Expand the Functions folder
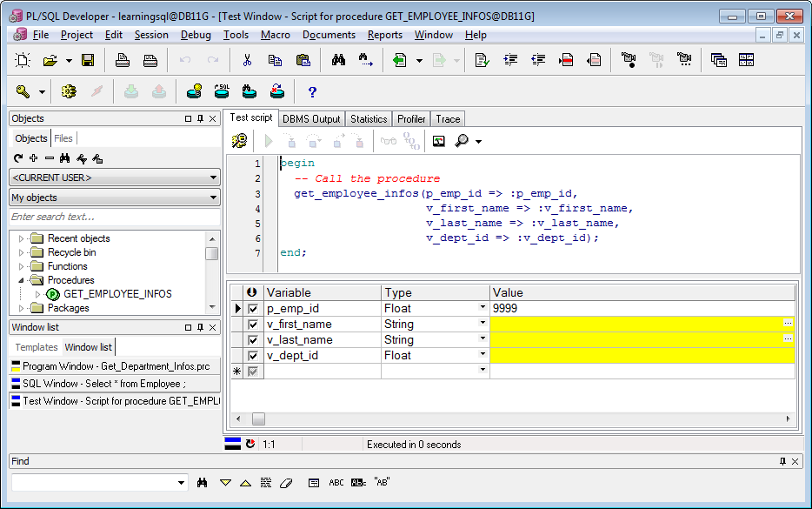This screenshot has height=509, width=812. click(x=21, y=266)
